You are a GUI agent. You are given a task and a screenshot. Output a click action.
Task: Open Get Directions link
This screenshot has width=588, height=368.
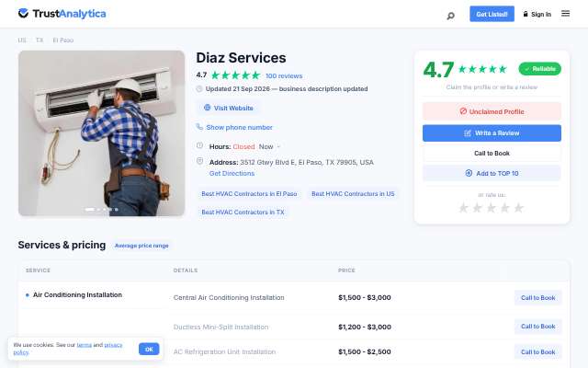[x=232, y=174]
